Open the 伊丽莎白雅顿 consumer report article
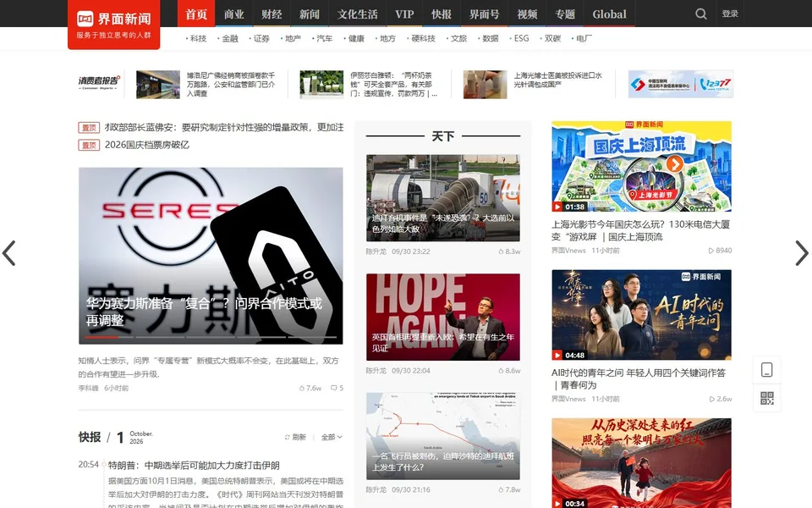 (393, 85)
